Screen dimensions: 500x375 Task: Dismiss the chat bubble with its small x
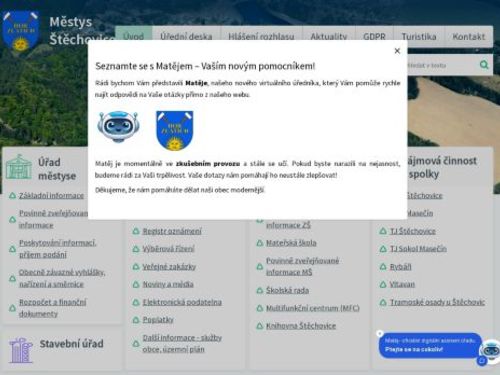click(x=379, y=333)
